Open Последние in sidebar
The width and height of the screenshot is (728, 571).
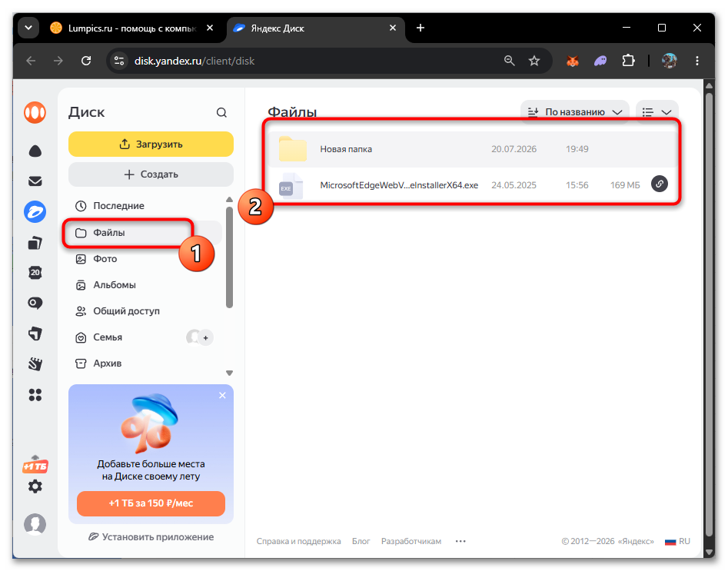(x=145, y=206)
